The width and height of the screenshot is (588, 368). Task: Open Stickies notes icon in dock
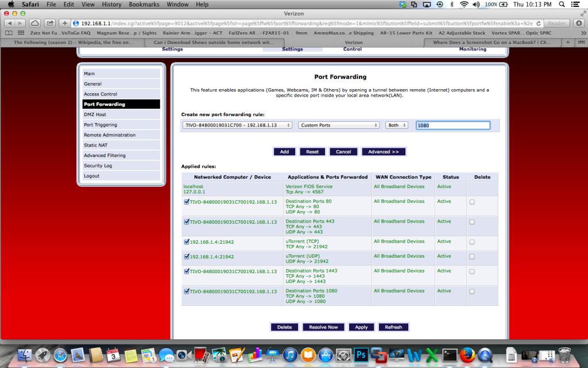click(131, 355)
